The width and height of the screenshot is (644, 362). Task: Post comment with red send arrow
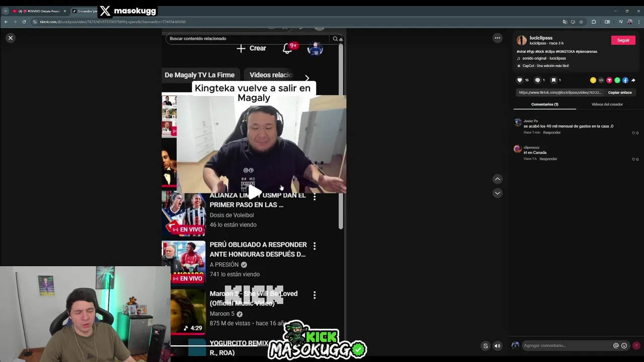click(636, 345)
